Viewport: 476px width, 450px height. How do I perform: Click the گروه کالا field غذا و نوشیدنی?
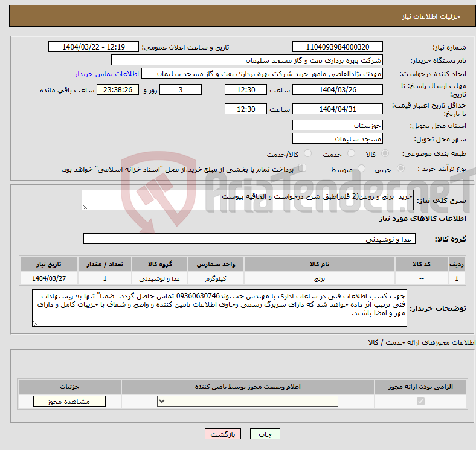[249, 239]
